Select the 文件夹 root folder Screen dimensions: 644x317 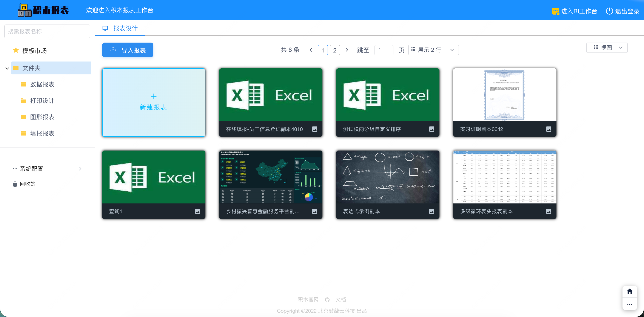coord(51,68)
